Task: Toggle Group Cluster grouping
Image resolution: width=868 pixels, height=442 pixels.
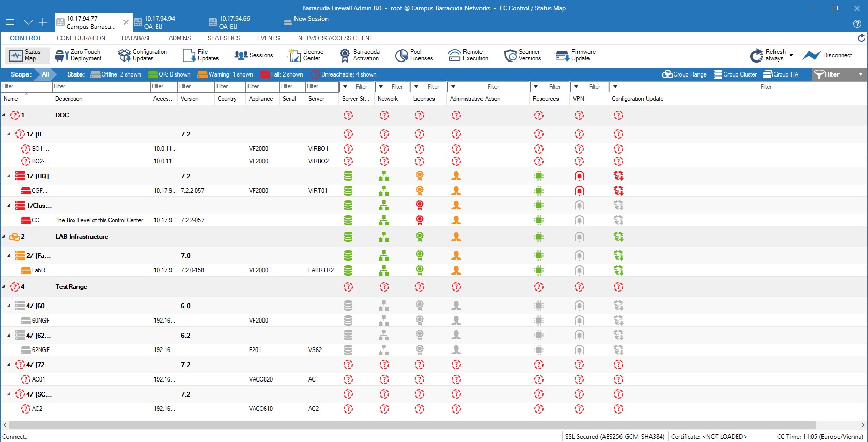Action: pos(735,74)
